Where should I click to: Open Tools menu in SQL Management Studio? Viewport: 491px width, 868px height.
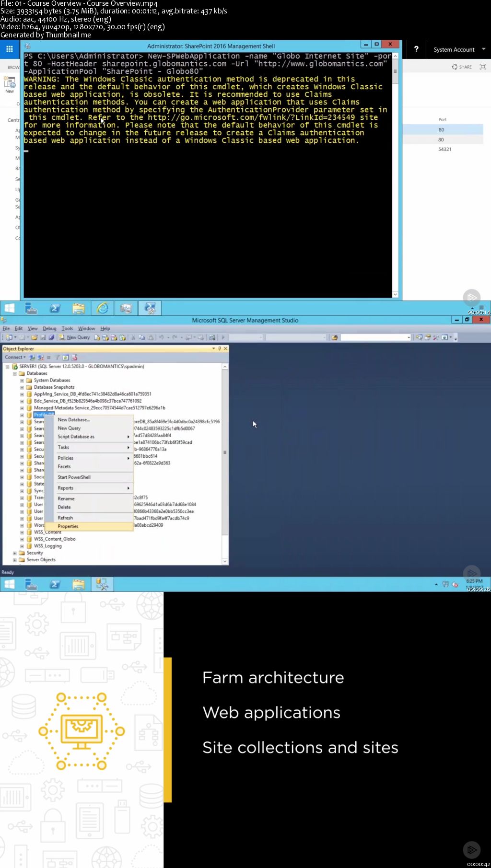click(x=67, y=329)
